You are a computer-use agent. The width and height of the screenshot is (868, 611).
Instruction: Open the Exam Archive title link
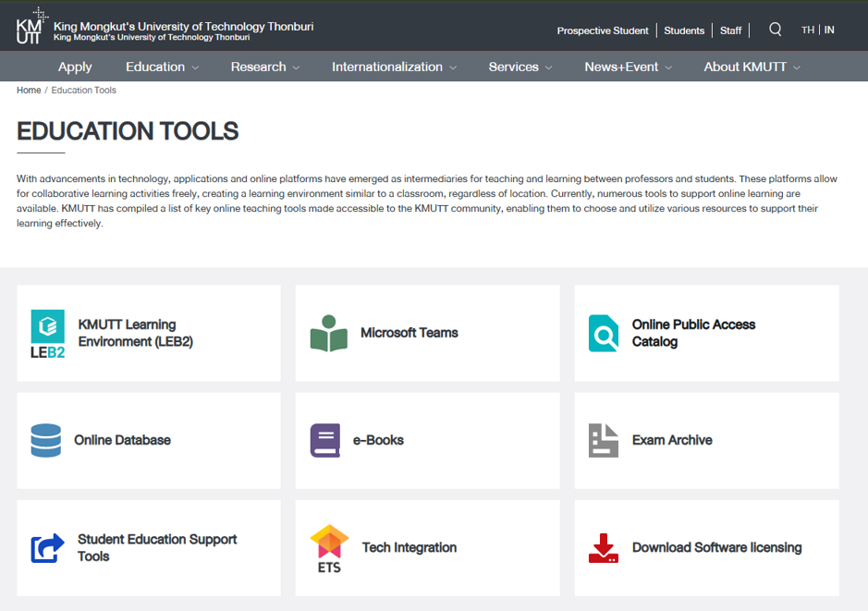click(672, 440)
